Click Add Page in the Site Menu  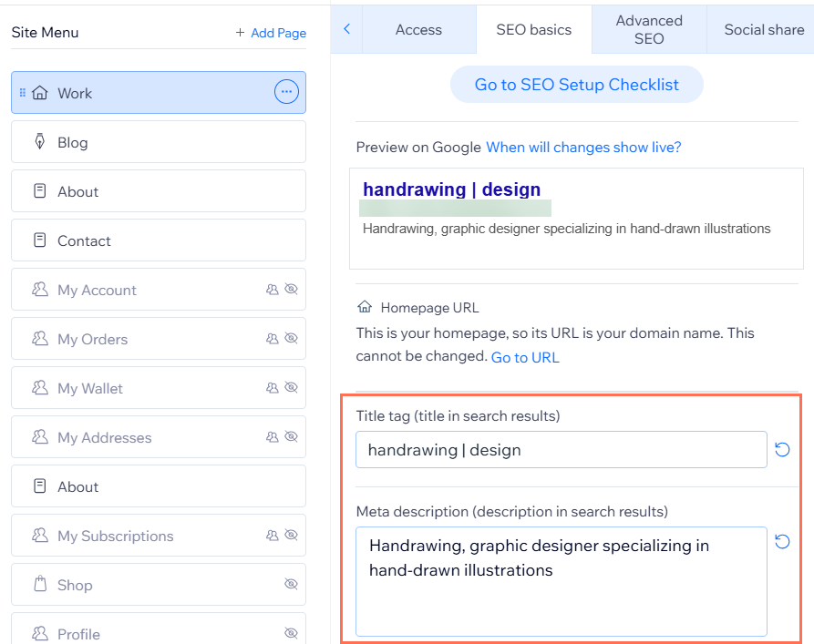[x=271, y=32]
